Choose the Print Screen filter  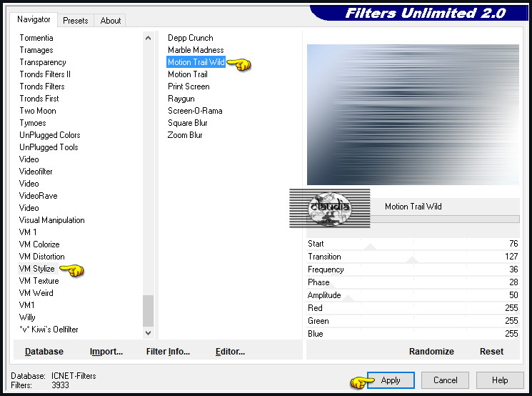[189, 86]
